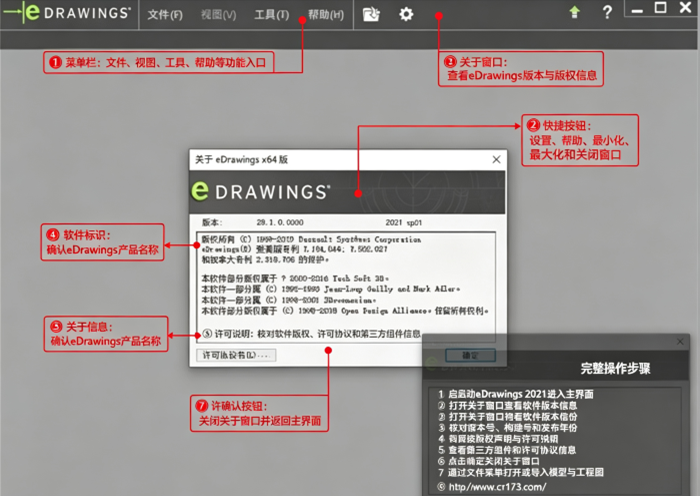Click the 2021 sp01 release text
This screenshot has width=700, height=496.
point(404,222)
